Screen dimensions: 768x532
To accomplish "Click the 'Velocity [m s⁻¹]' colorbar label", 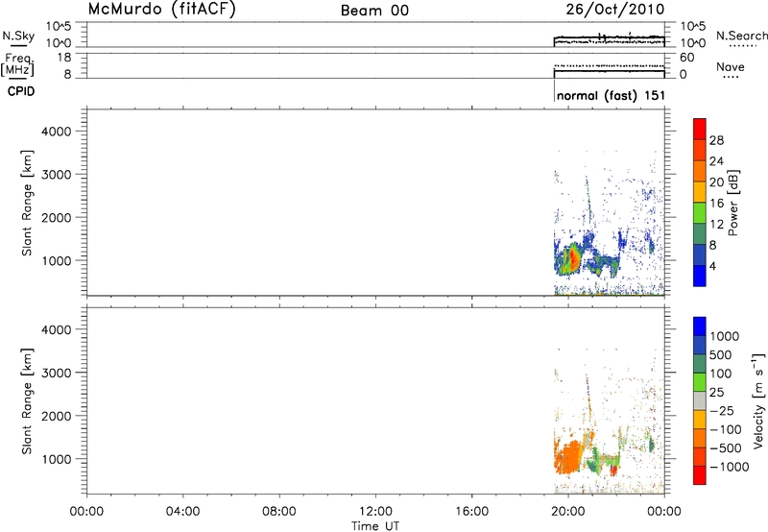I will pos(758,400).
